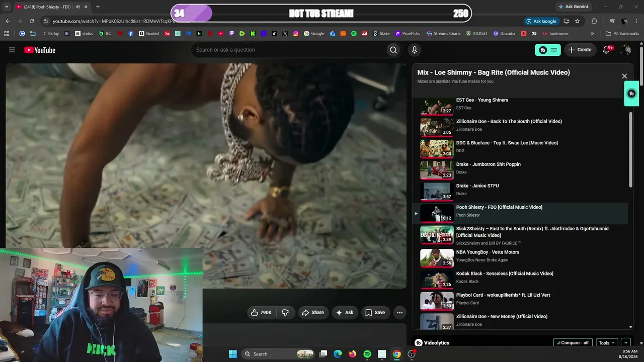The image size is (644, 362).
Task: Open the account avatar menu
Action: [626, 50]
